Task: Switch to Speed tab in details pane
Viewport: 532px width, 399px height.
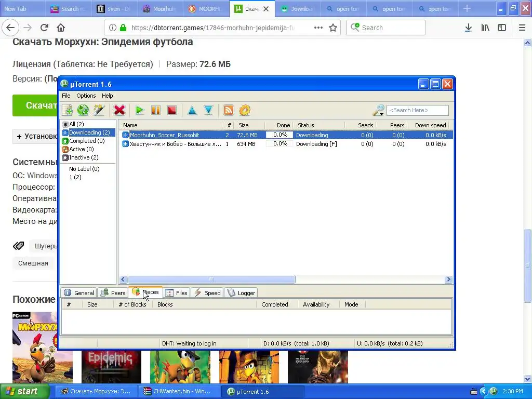Action: pyautogui.click(x=207, y=293)
